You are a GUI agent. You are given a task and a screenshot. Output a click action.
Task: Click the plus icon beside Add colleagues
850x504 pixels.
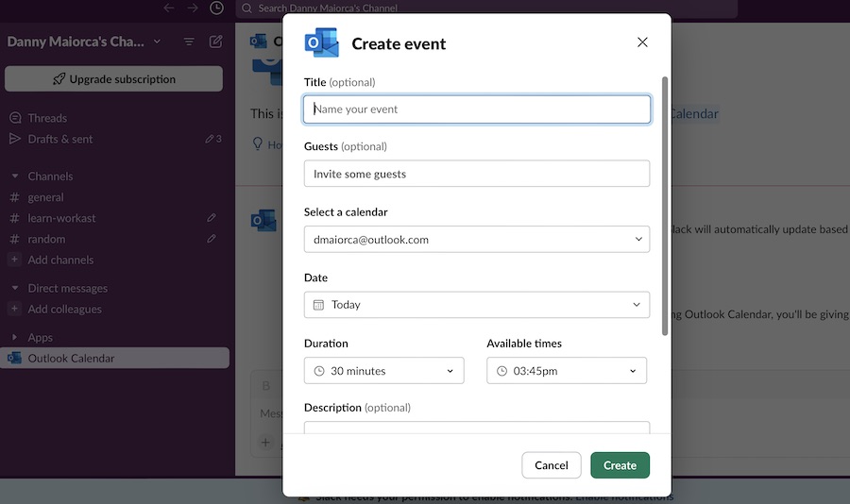[x=14, y=309]
